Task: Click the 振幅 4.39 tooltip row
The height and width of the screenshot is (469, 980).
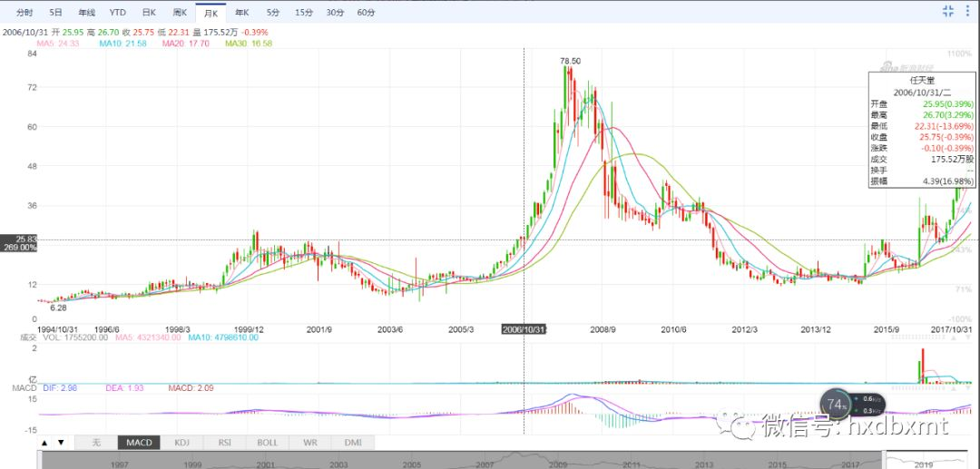Action: pos(921,181)
